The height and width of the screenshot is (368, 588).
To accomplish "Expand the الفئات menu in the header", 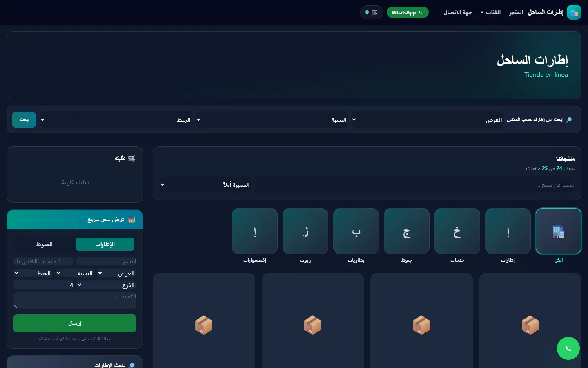I will click(491, 12).
